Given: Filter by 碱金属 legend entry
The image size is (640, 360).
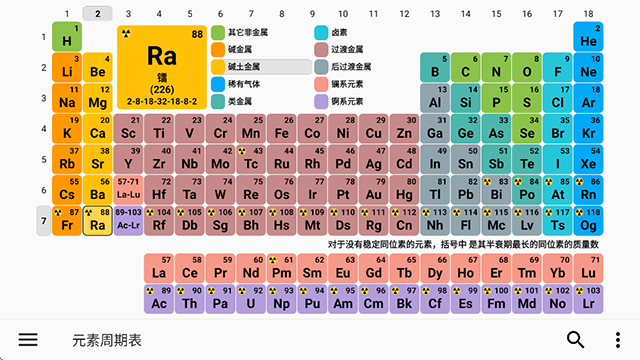Looking at the screenshot, I should tap(261, 49).
